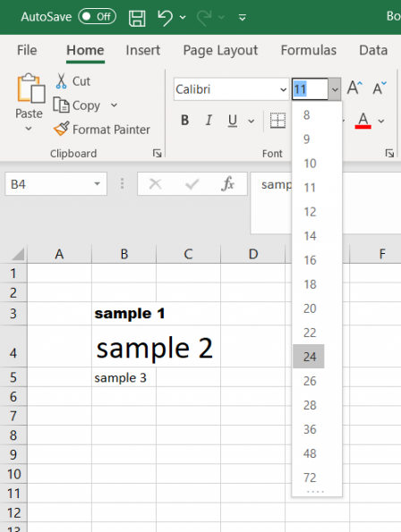Click the Cut scissors icon

click(61, 81)
